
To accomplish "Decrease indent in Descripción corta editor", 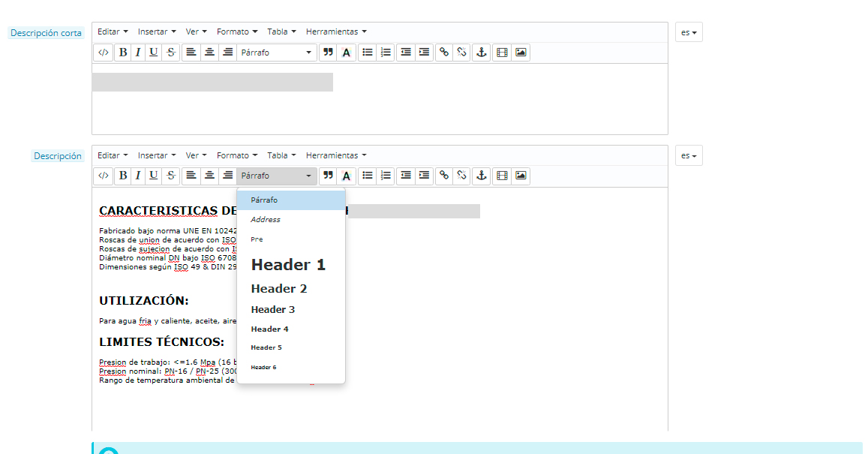I will click(406, 53).
